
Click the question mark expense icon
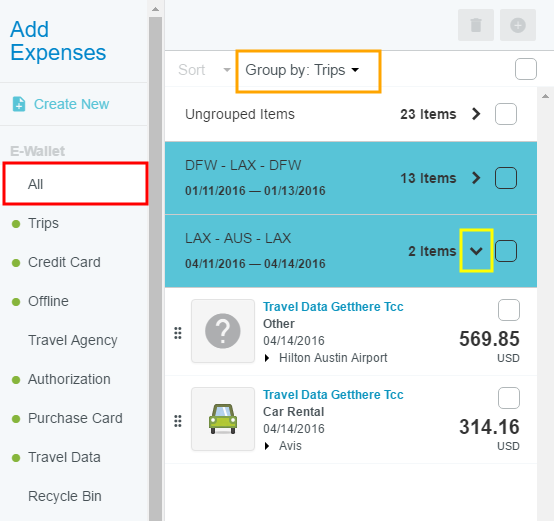coord(223,331)
